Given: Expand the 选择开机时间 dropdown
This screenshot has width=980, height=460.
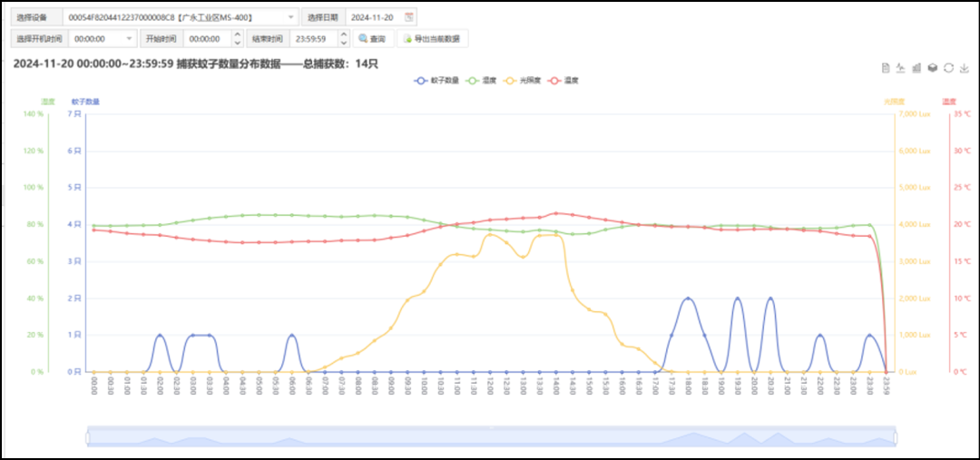Looking at the screenshot, I should click(129, 39).
